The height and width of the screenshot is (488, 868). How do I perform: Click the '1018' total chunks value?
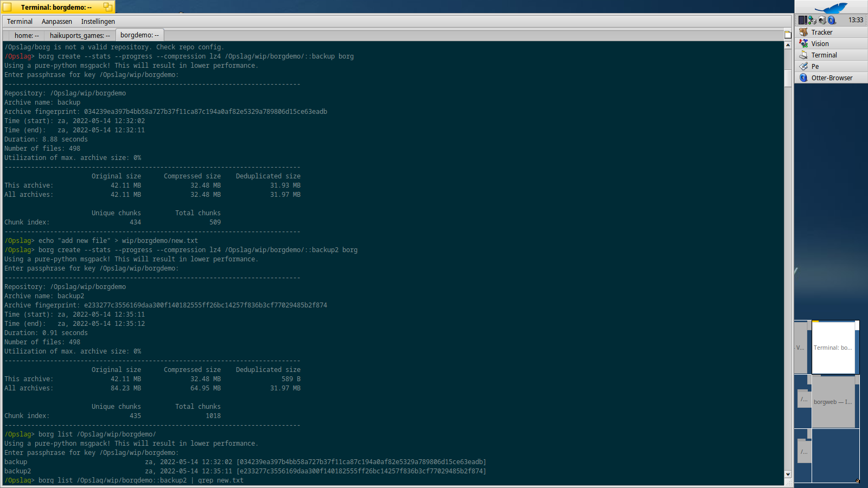tap(213, 416)
